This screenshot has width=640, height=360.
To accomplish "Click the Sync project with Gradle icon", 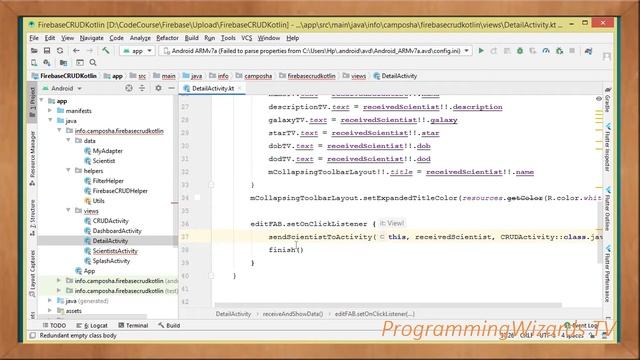I will [x=589, y=51].
